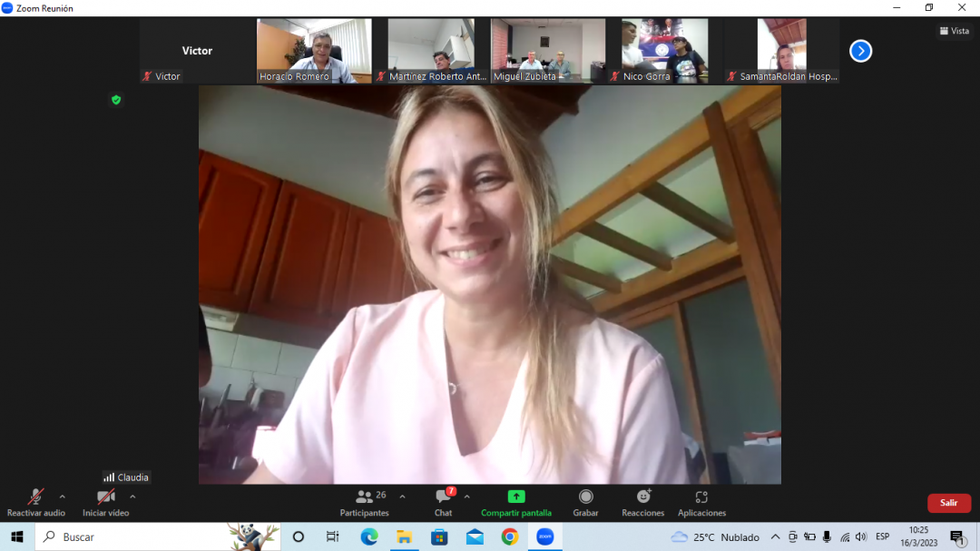
Task: Open Cortana circle icon in taskbar
Action: [299, 536]
